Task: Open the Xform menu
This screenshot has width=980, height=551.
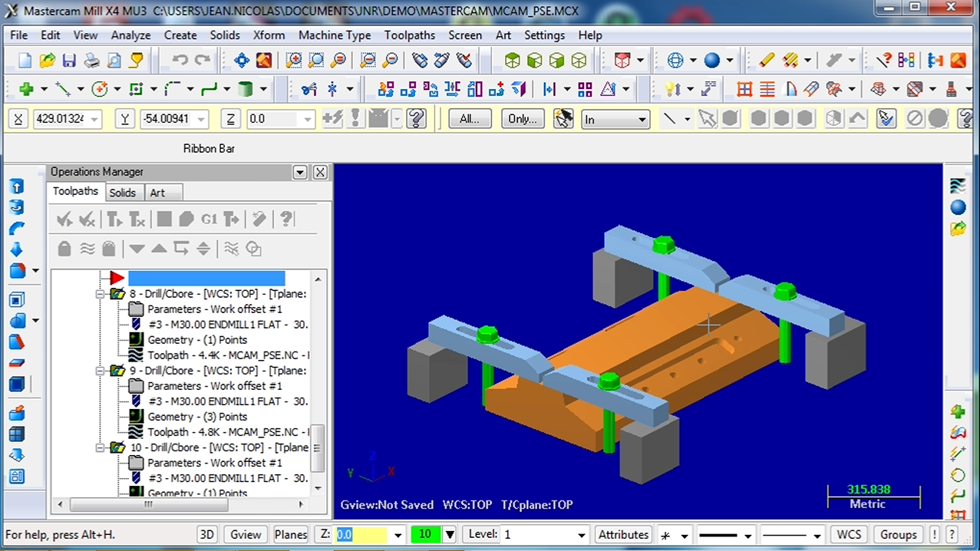Action: coord(269,35)
